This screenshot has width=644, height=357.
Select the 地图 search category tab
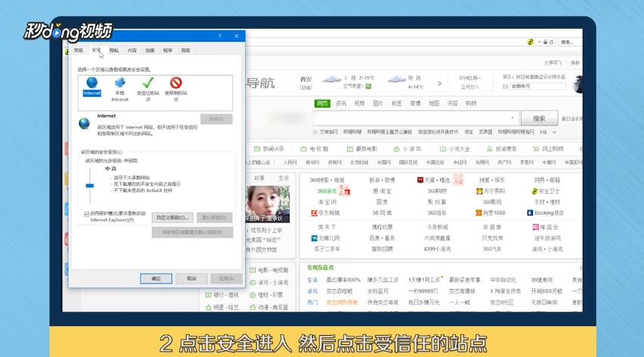(x=434, y=103)
